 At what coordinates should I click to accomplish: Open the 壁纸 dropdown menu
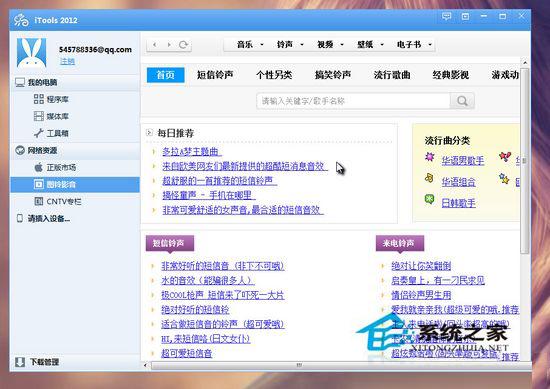click(370, 45)
